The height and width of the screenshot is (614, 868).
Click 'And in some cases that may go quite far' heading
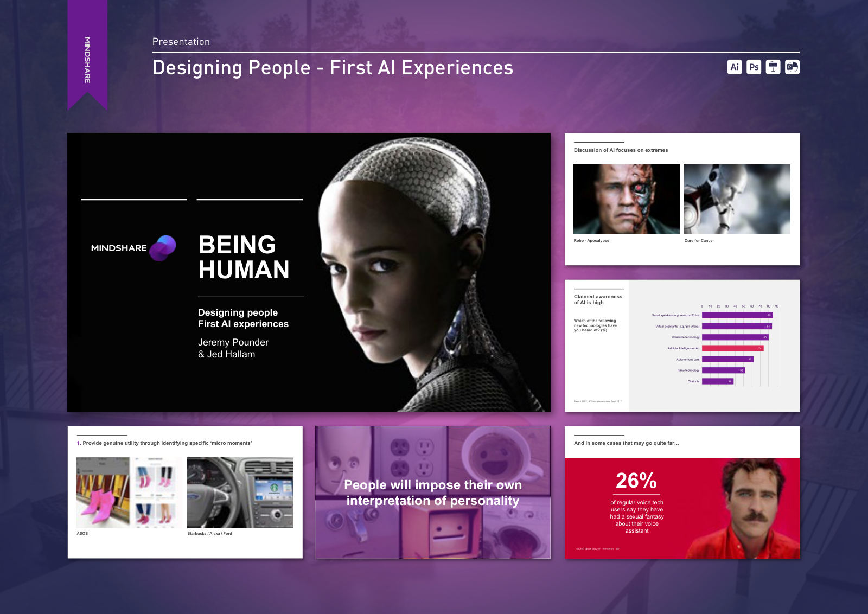627,443
